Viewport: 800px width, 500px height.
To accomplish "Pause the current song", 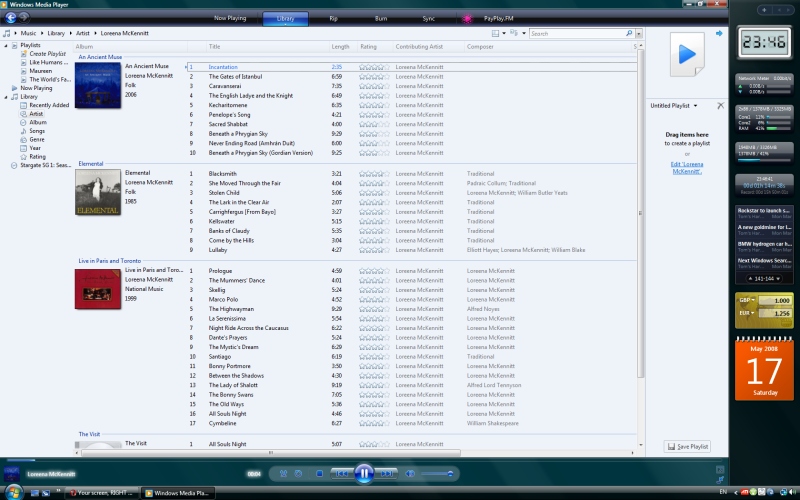I will [x=364, y=473].
